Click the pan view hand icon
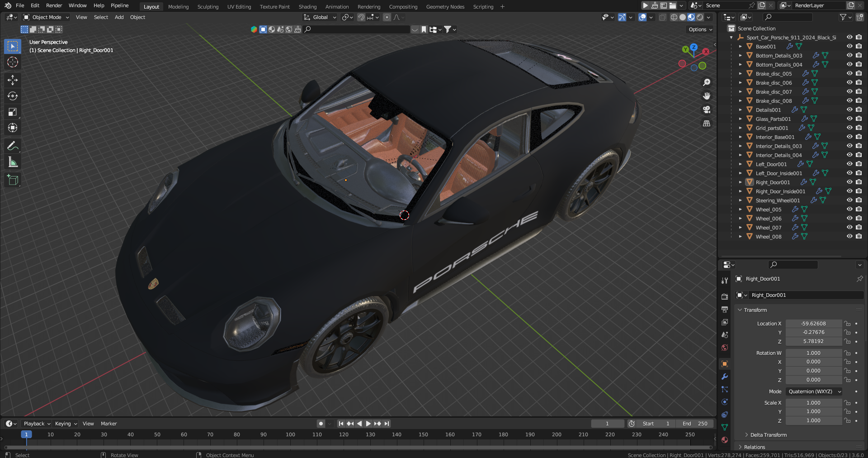Image resolution: width=868 pixels, height=458 pixels. pos(707,96)
